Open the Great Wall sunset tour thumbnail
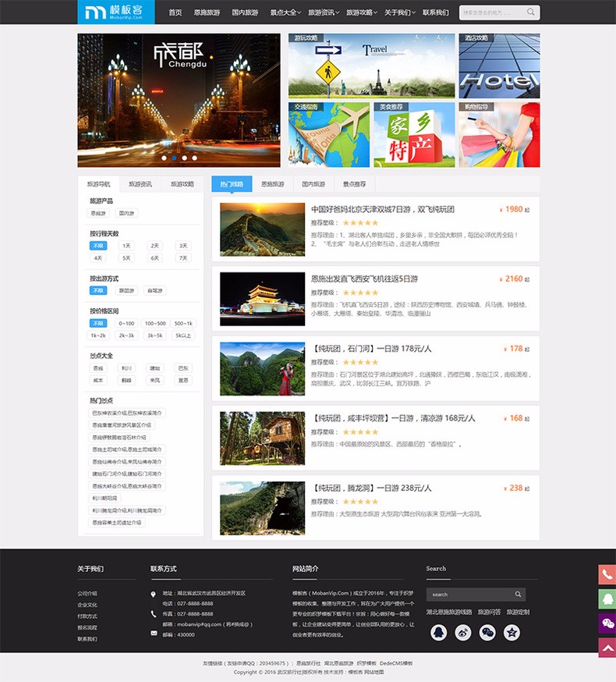The image size is (616, 682). point(263,229)
